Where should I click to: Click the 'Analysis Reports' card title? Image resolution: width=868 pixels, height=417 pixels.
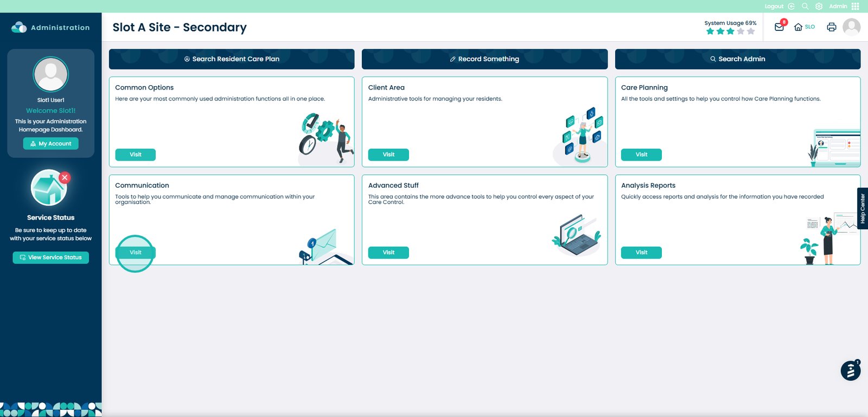(x=648, y=185)
